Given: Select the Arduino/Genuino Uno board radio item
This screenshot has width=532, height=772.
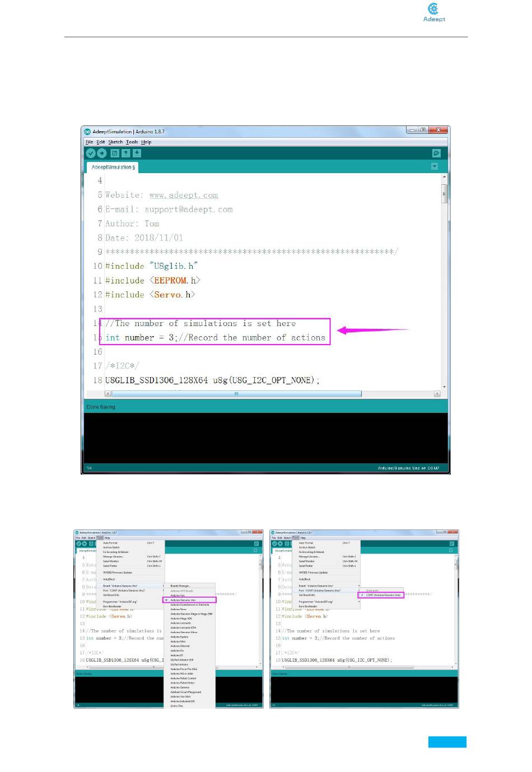Looking at the screenshot, I should click(189, 600).
